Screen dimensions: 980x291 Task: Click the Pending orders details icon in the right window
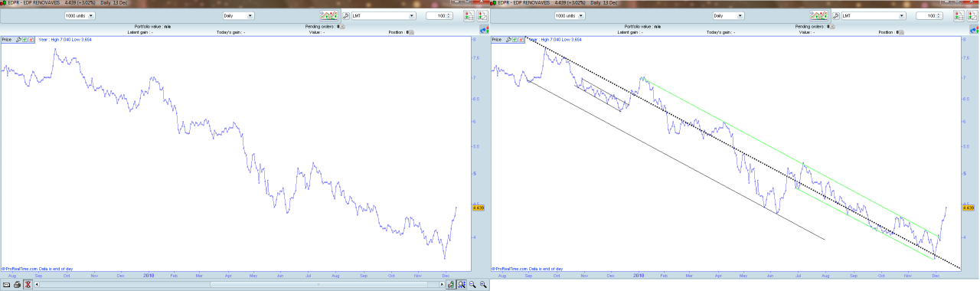click(x=832, y=27)
